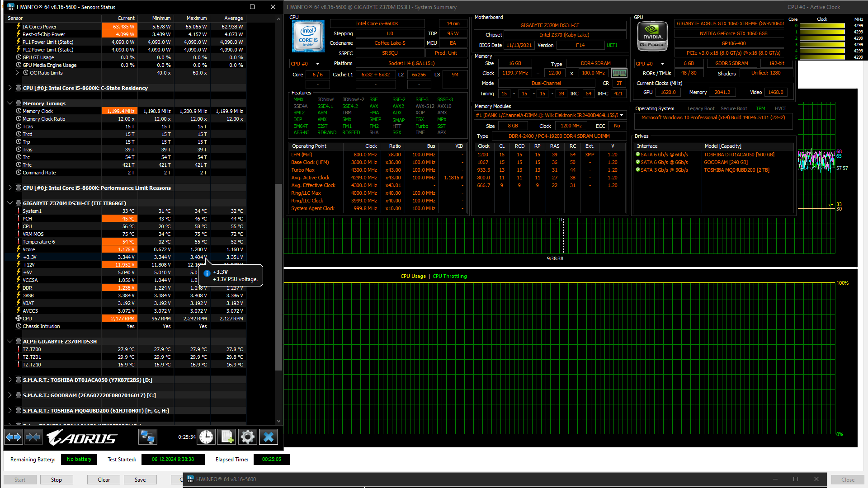The image size is (868, 488).
Task: Click the blue X close sensors icon
Action: [x=269, y=437]
